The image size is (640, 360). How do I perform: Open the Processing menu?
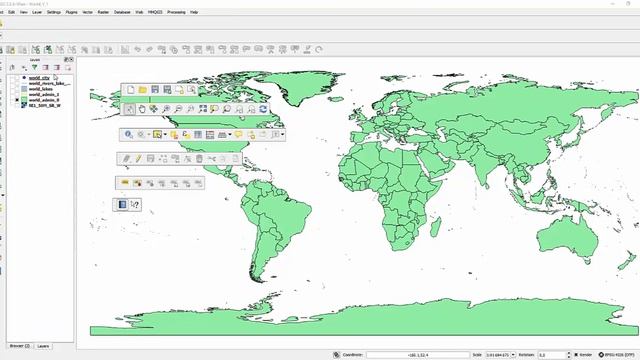176,12
